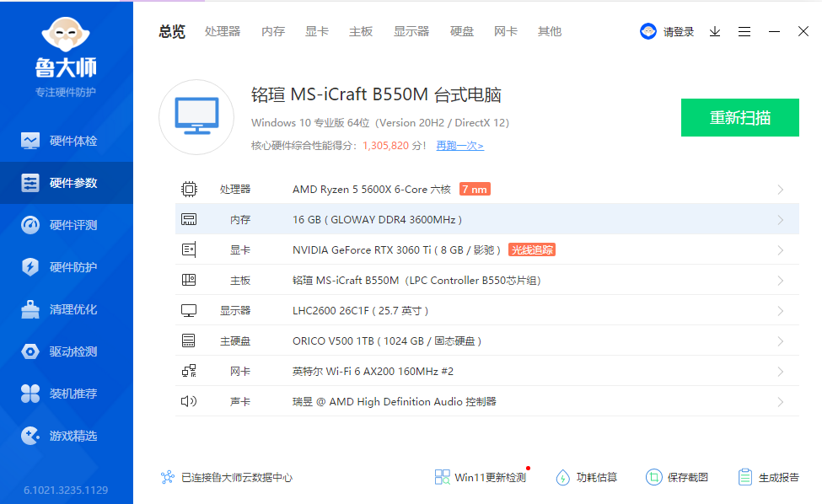Click NVIDIA GeForce RTX 3060 Ti text

coord(396,250)
